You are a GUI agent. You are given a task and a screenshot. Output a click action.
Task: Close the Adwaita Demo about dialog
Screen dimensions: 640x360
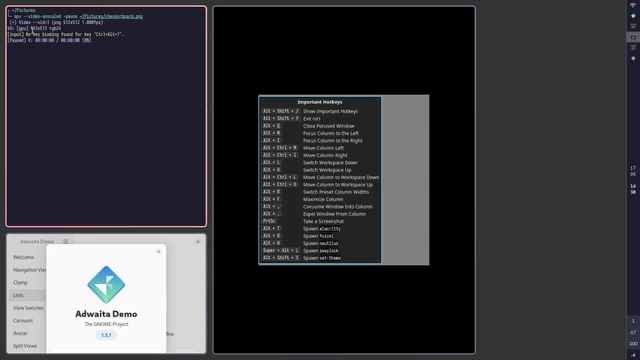pos(158,252)
